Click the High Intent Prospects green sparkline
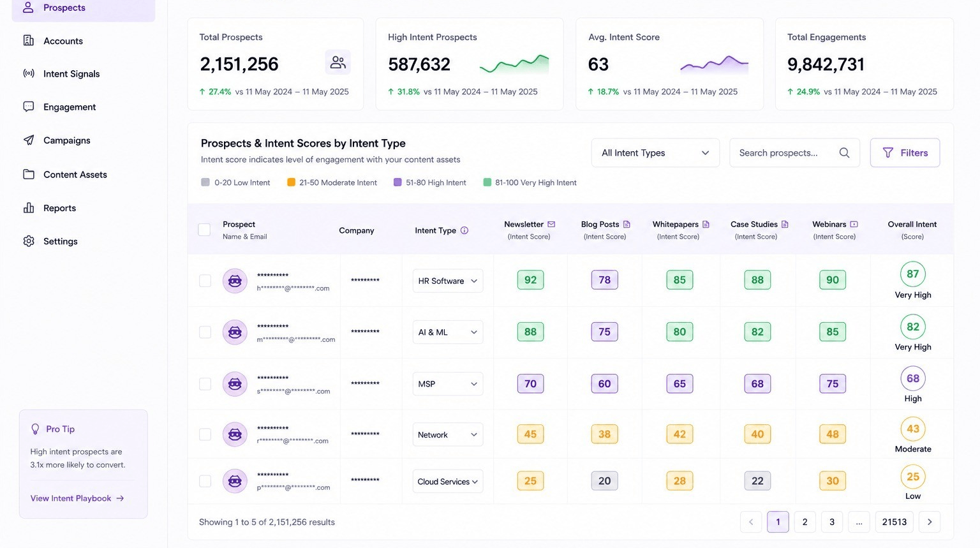The width and height of the screenshot is (980, 548). pos(514,64)
